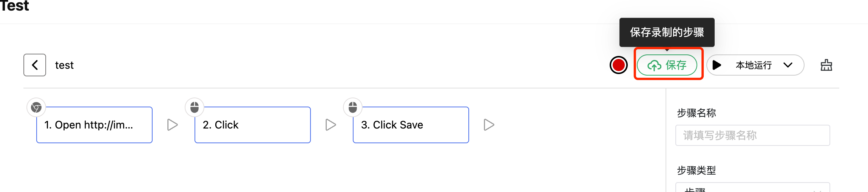Click the 保存 button
This screenshot has height=192, width=868.
667,65
